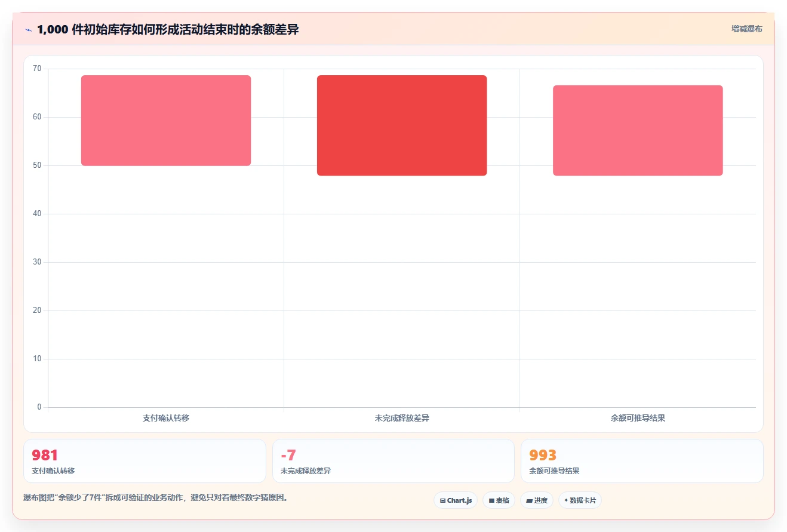Viewport: 787px width, 532px height.
Task: Click the y-axis value 30
Action: point(37,262)
